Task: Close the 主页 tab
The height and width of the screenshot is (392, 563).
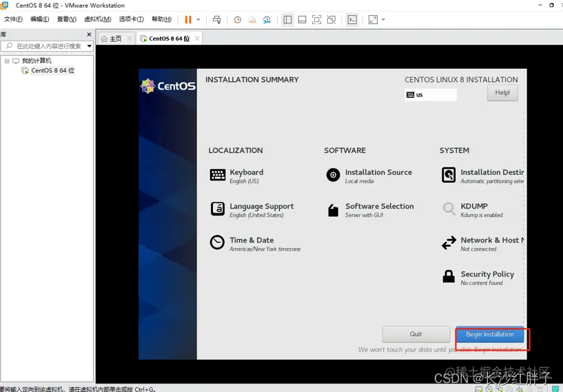Action: 130,39
